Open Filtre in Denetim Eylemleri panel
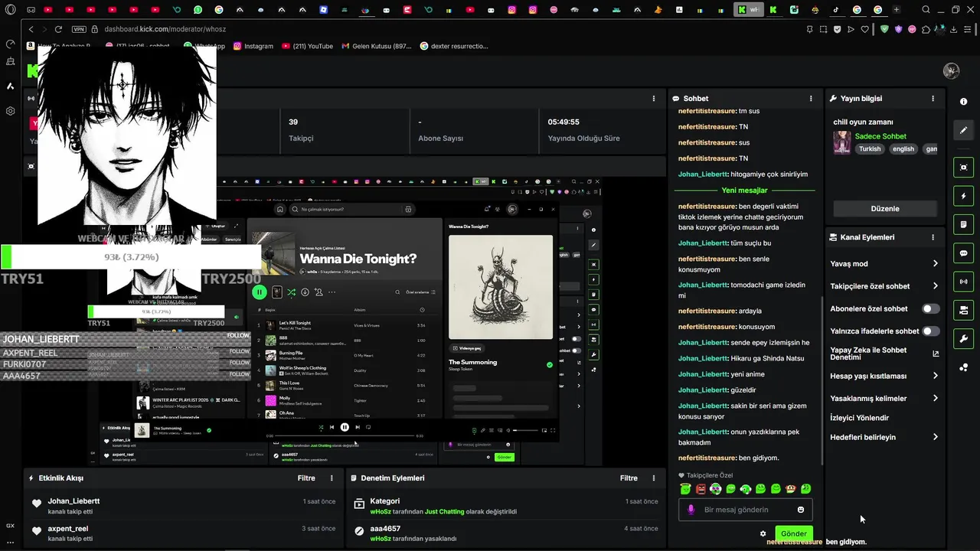This screenshot has width=980, height=551. 629,478
